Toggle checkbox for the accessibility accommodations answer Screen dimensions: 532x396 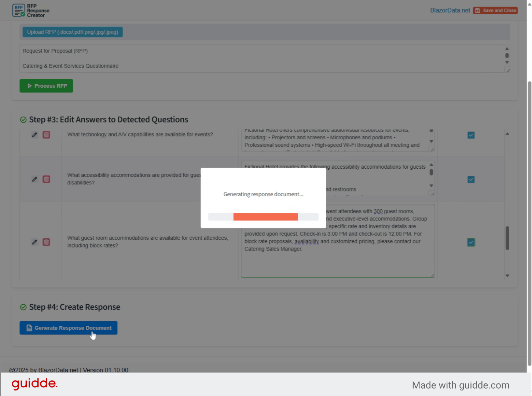click(471, 180)
